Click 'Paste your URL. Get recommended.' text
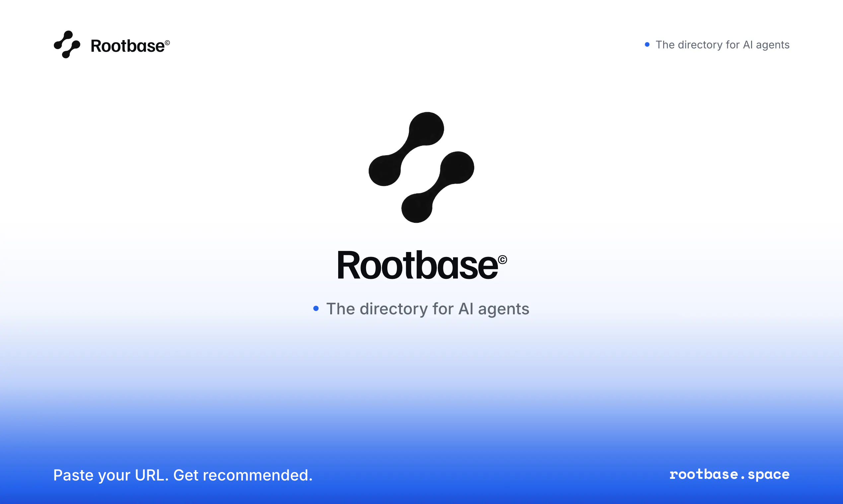Image resolution: width=843 pixels, height=504 pixels. pos(183,475)
